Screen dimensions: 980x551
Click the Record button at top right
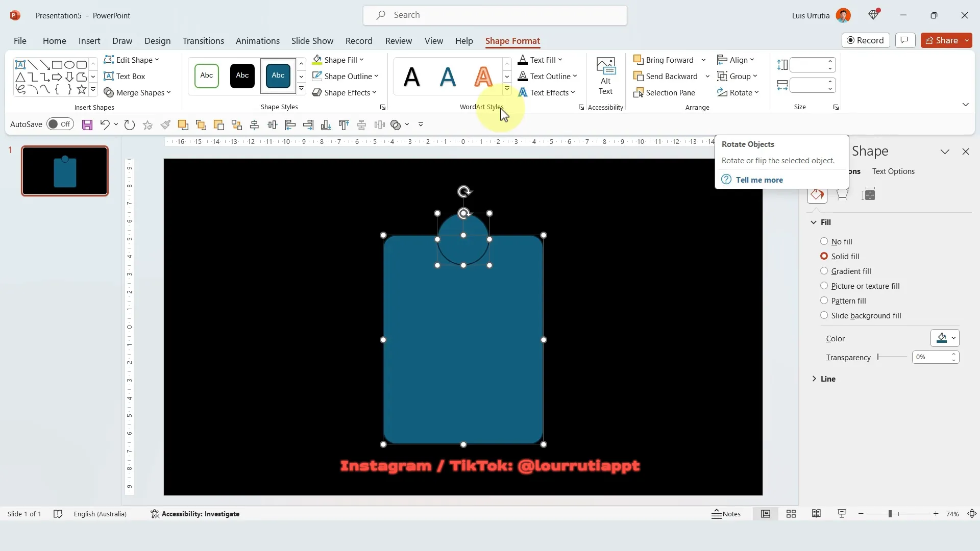point(866,40)
